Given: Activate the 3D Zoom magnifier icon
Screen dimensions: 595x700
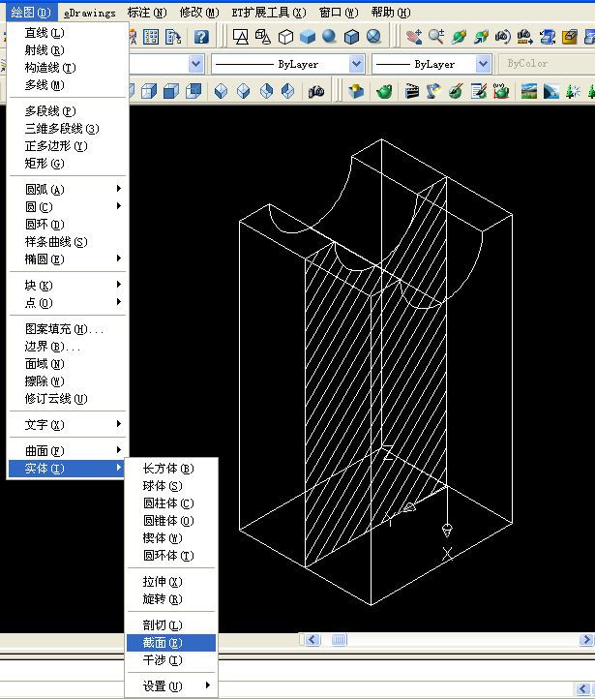Looking at the screenshot, I should coord(436,37).
